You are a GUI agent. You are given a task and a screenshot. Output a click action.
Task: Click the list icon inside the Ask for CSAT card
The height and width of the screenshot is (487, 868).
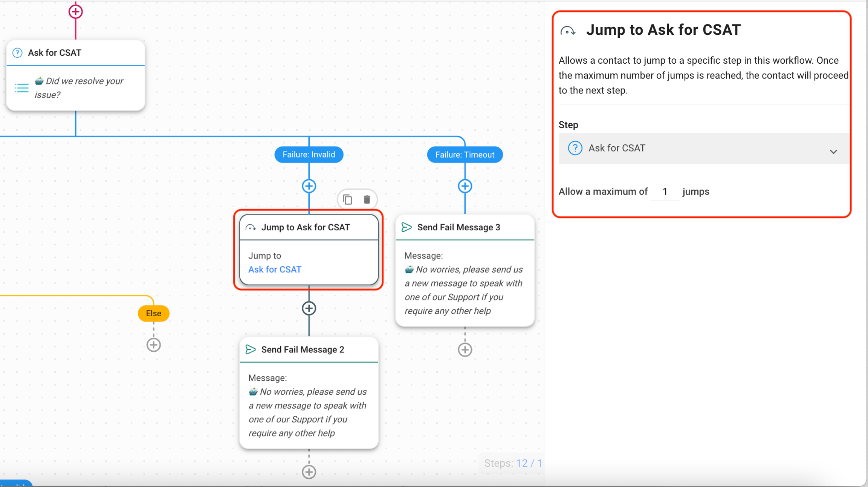(x=21, y=87)
